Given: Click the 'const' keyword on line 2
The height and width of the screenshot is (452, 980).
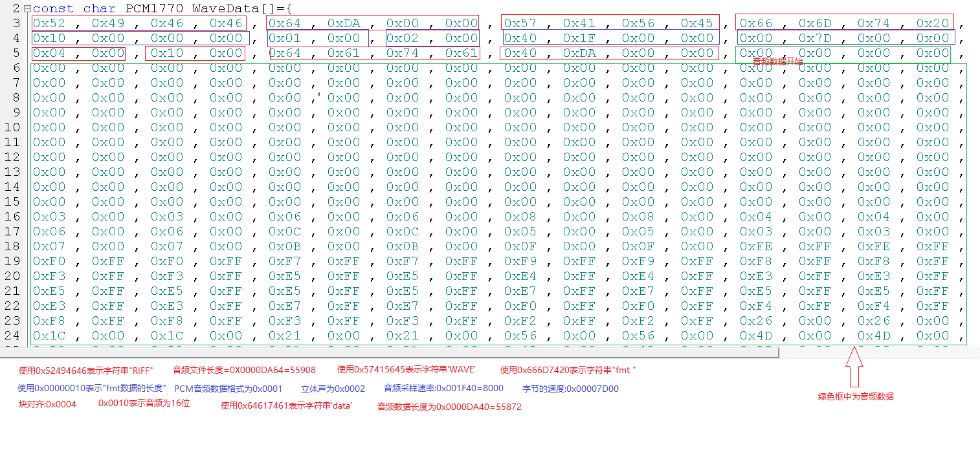Looking at the screenshot, I should pyautogui.click(x=53, y=9).
